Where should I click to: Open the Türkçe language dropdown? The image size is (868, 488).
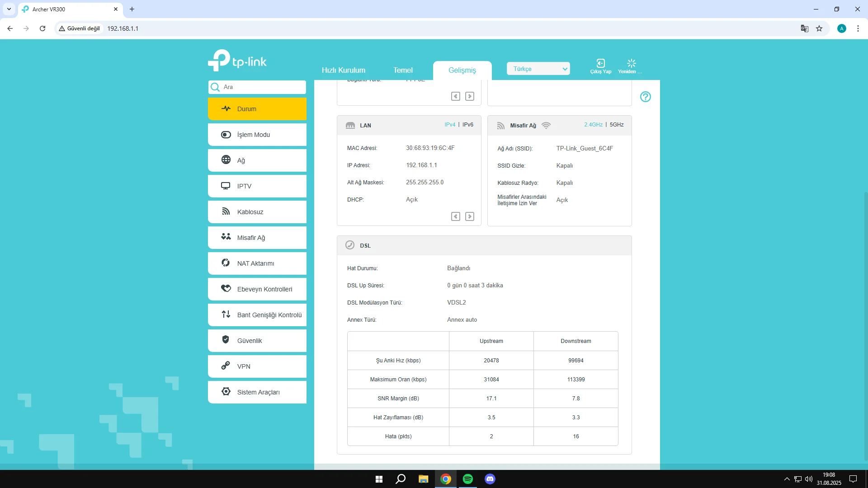coord(538,69)
